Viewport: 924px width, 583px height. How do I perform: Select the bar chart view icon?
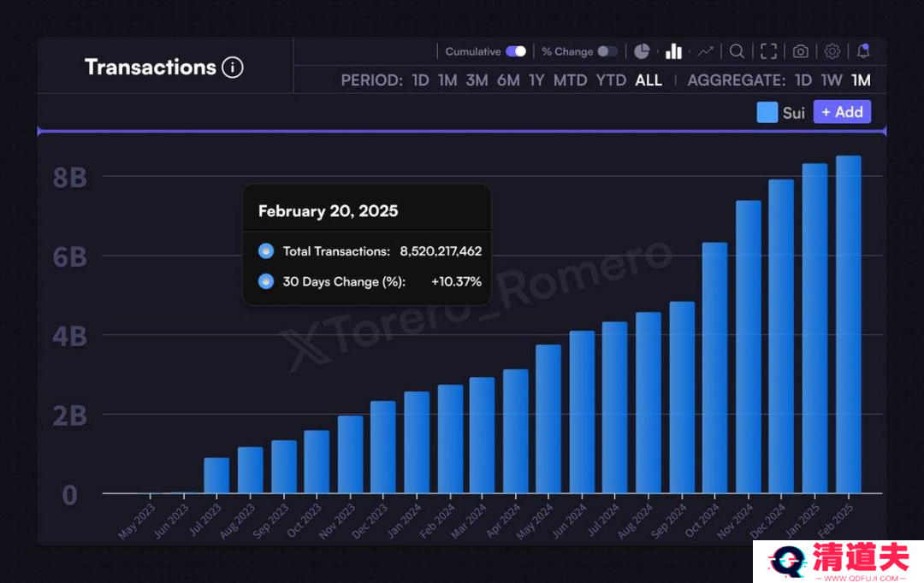point(673,52)
